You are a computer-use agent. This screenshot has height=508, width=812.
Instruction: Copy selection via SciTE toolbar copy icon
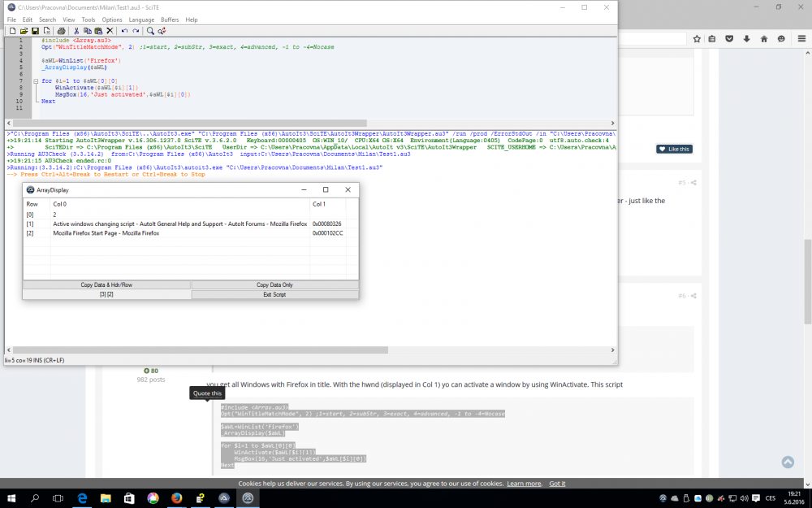click(87, 31)
